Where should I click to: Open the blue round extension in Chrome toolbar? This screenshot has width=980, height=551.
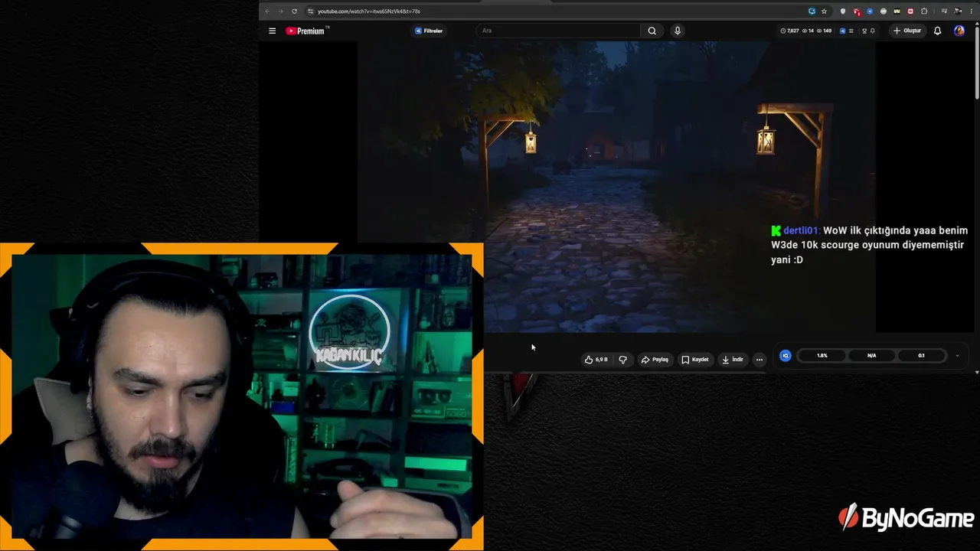pos(870,11)
